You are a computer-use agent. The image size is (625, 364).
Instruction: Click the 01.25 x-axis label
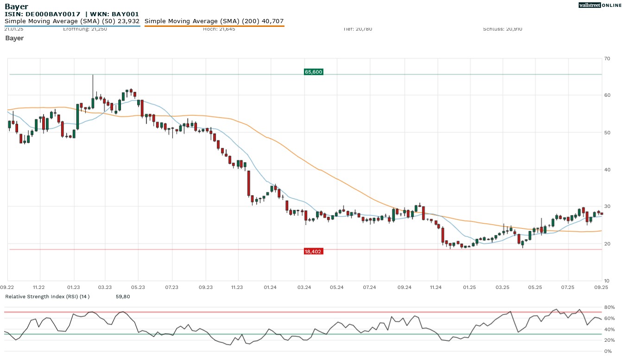[x=469, y=287]
